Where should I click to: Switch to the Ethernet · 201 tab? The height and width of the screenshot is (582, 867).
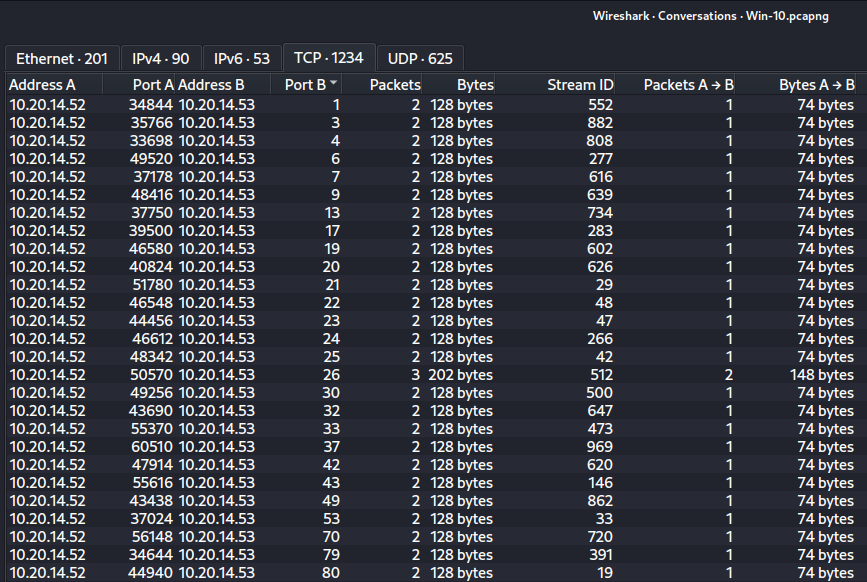(62, 59)
